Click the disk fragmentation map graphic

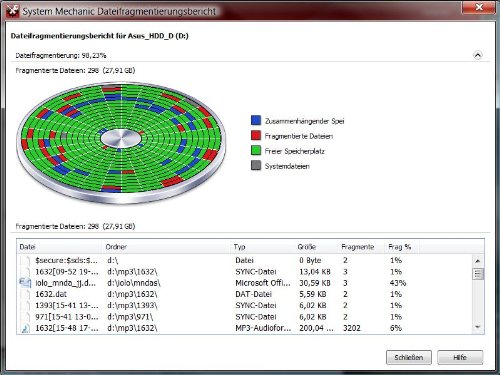click(121, 142)
